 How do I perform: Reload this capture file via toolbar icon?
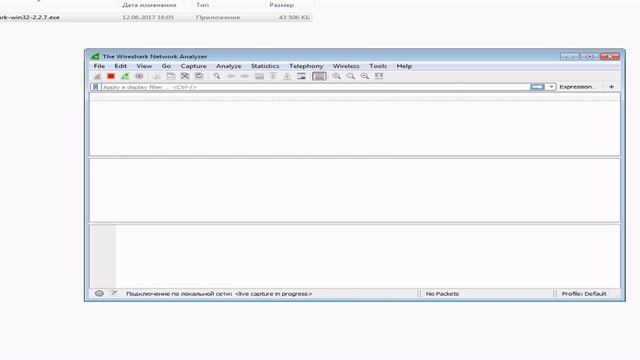coord(199,76)
